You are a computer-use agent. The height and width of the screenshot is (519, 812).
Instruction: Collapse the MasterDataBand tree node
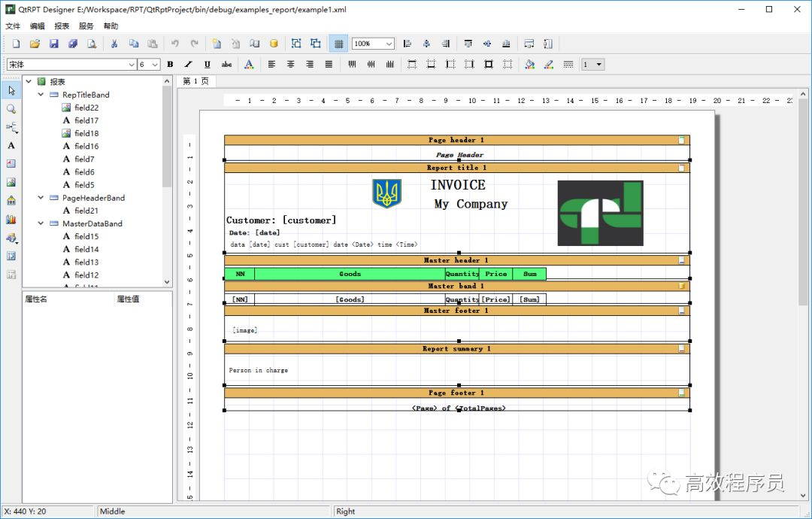[x=41, y=223]
